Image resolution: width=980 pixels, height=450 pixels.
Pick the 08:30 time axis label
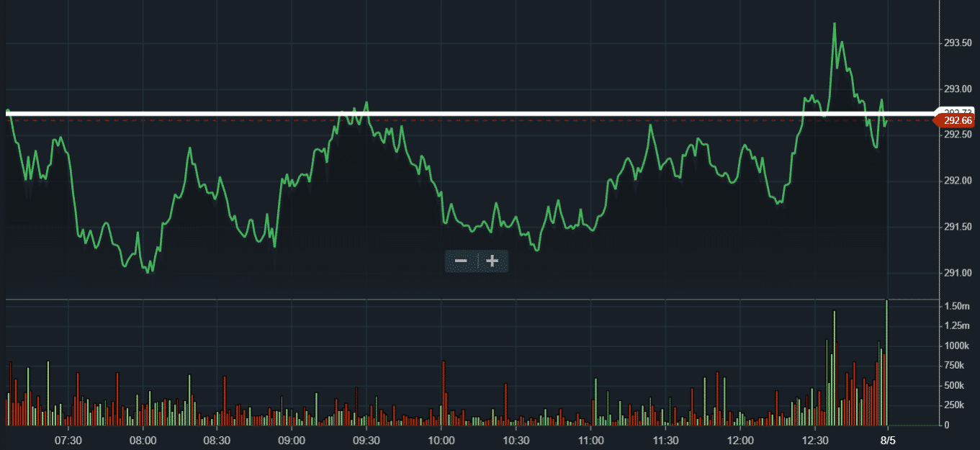[217, 440]
